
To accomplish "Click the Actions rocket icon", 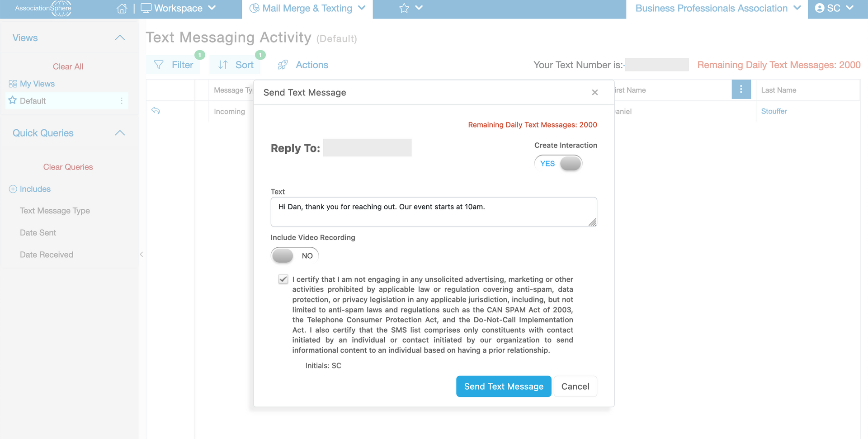I will coord(283,65).
